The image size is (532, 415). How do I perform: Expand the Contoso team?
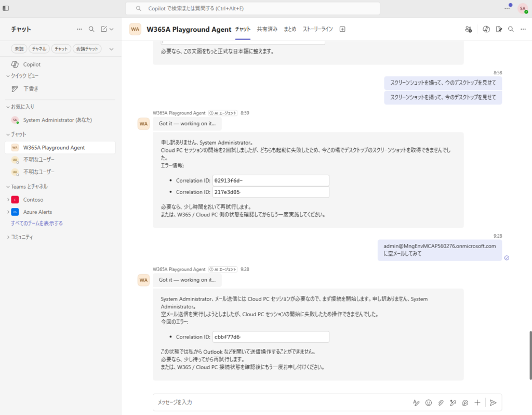tap(8, 200)
